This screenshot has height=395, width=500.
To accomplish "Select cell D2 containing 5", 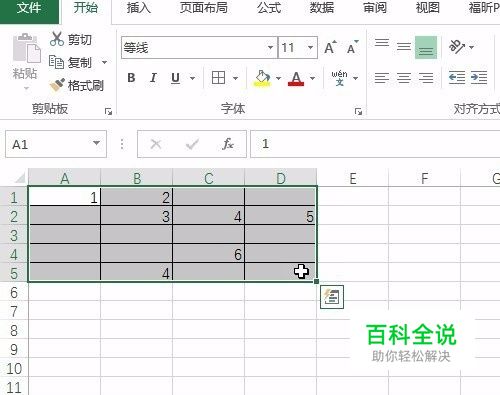I will [280, 216].
